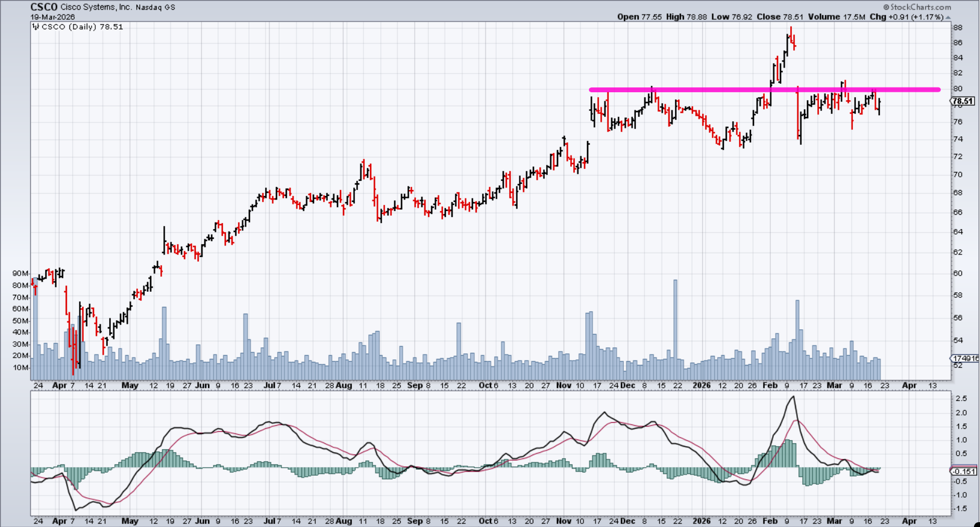This screenshot has height=527, width=980.
Task: Click the highest price bar in February near 88
Action: (x=791, y=34)
